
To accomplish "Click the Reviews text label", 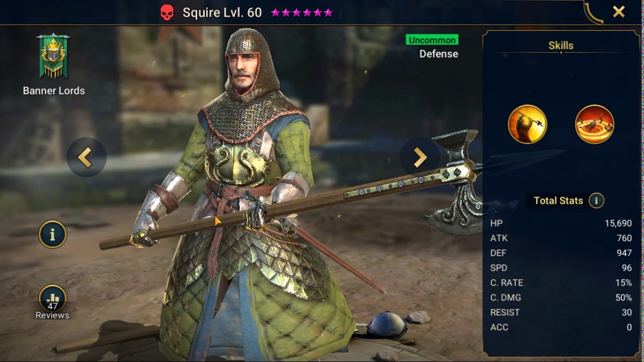I will tap(52, 315).
